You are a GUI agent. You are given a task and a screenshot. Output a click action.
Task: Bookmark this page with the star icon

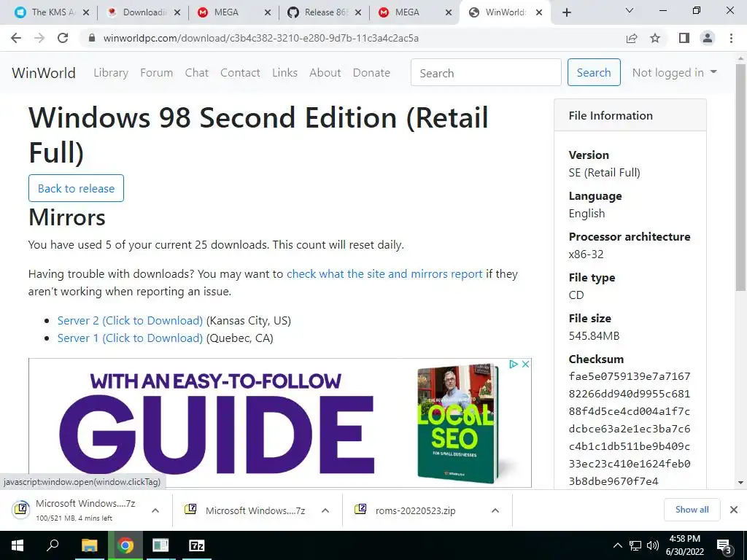point(655,38)
